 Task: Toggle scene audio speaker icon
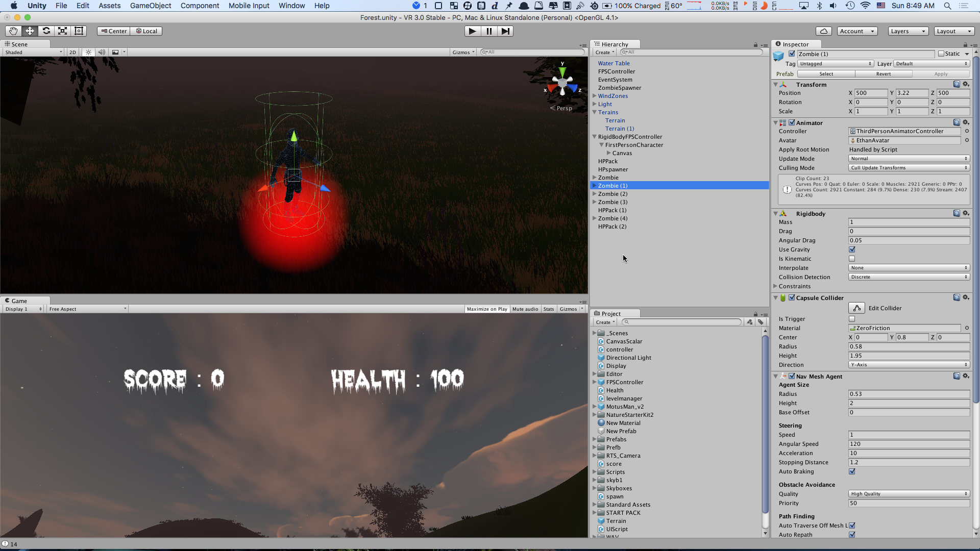102,52
